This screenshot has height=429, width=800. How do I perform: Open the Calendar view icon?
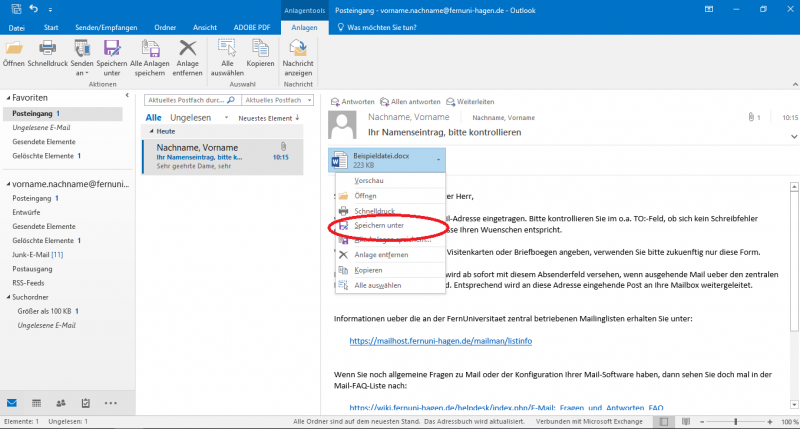36,403
